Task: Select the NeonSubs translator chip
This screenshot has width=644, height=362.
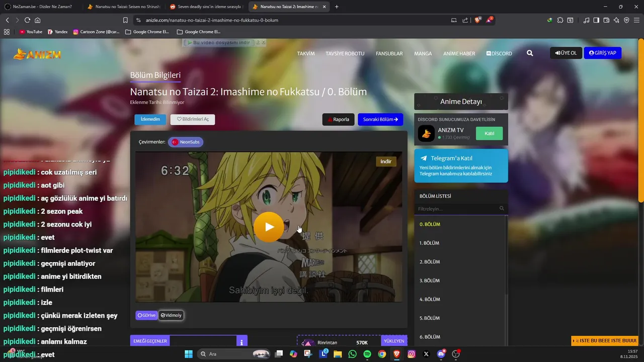Action: click(x=186, y=142)
